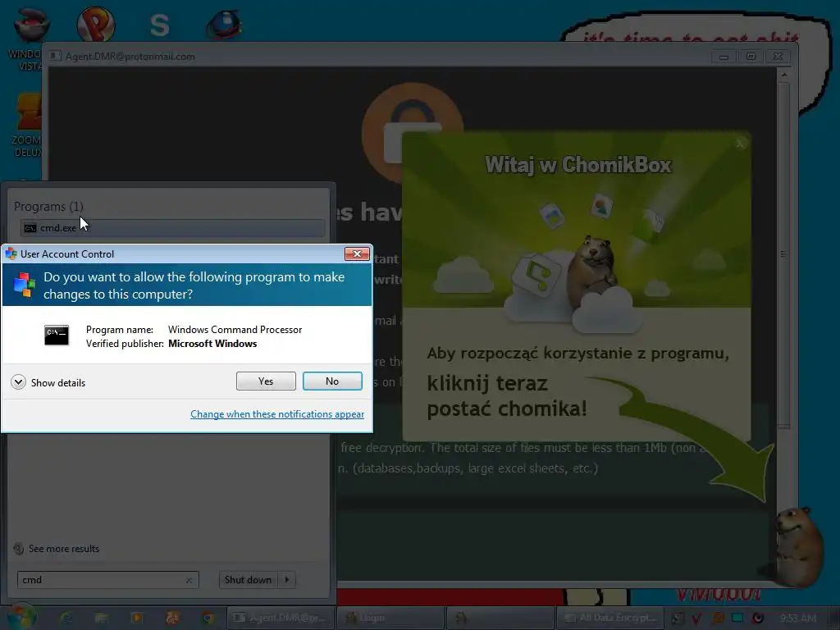840x630 pixels.
Task: Click No in the User Account Control dialog
Action: (332, 381)
